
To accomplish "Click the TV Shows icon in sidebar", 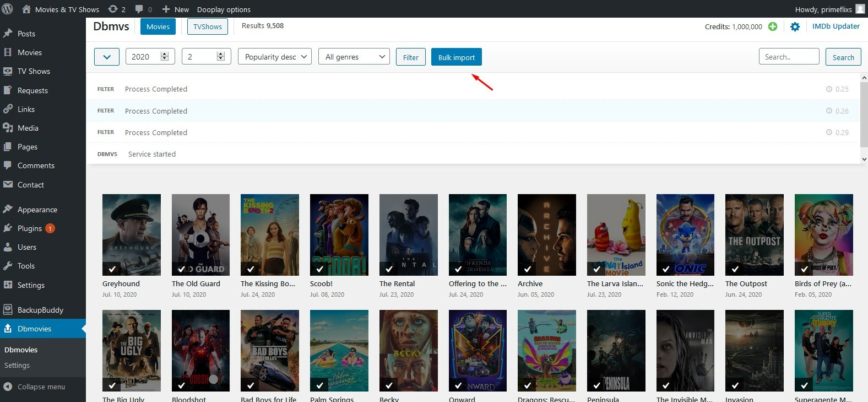I will [x=8, y=71].
